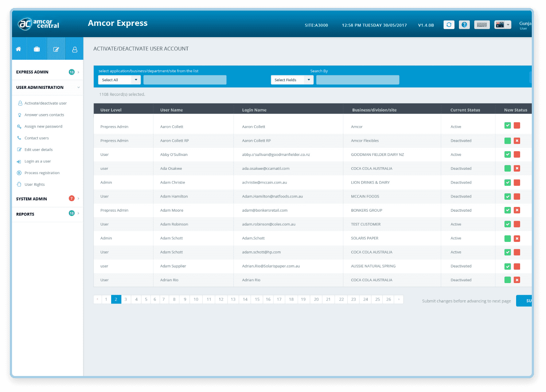The height and width of the screenshot is (392, 546).
Task: Open the briefcase icon tab
Action: 37,49
